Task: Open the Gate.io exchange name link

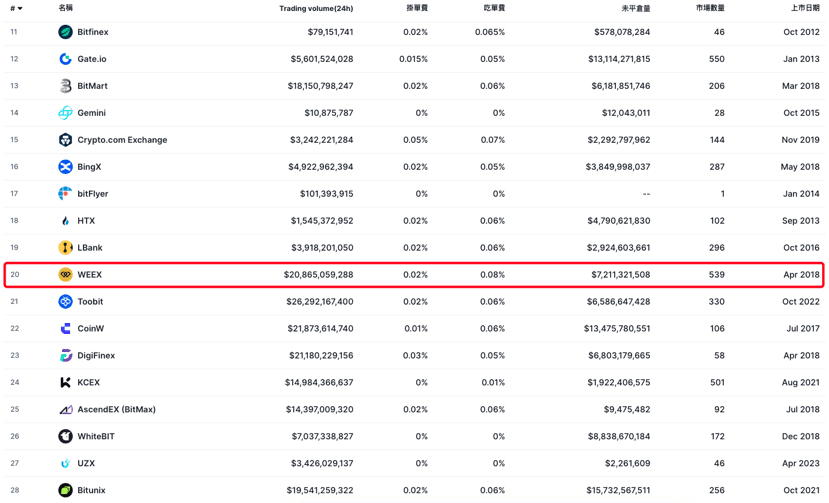Action: pyautogui.click(x=92, y=59)
